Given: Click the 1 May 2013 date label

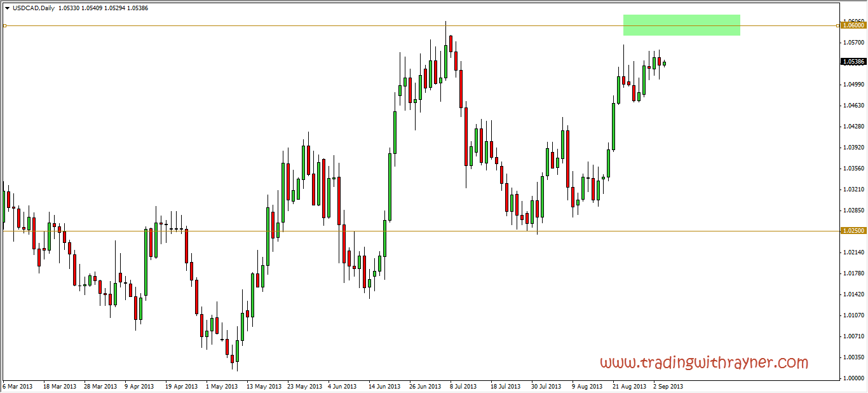Looking at the screenshot, I should (222, 386).
